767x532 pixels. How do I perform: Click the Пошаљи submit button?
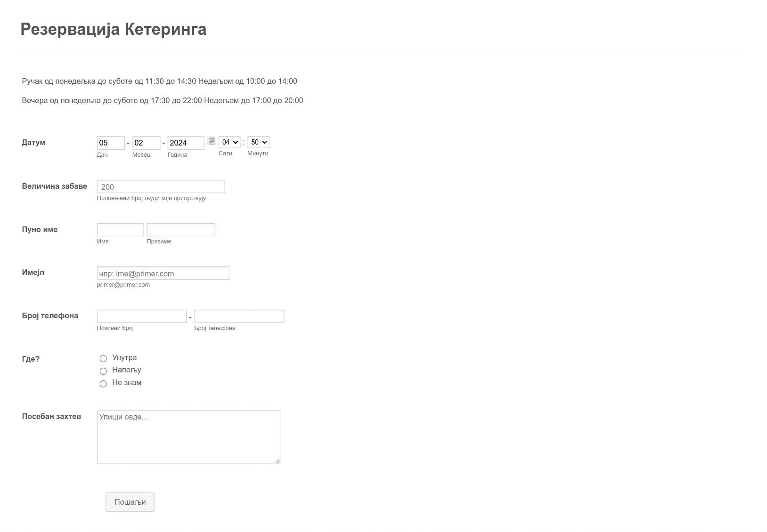pyautogui.click(x=130, y=502)
